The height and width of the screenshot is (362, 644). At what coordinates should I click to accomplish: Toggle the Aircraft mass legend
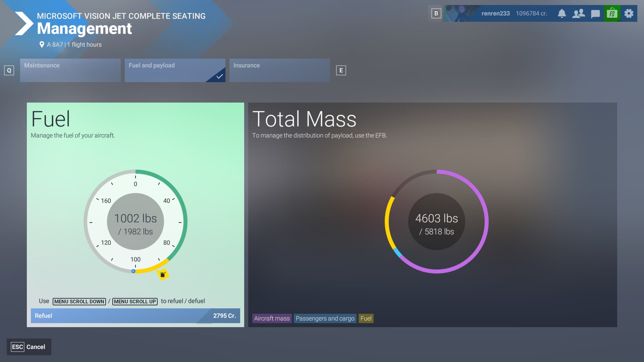pos(272,318)
